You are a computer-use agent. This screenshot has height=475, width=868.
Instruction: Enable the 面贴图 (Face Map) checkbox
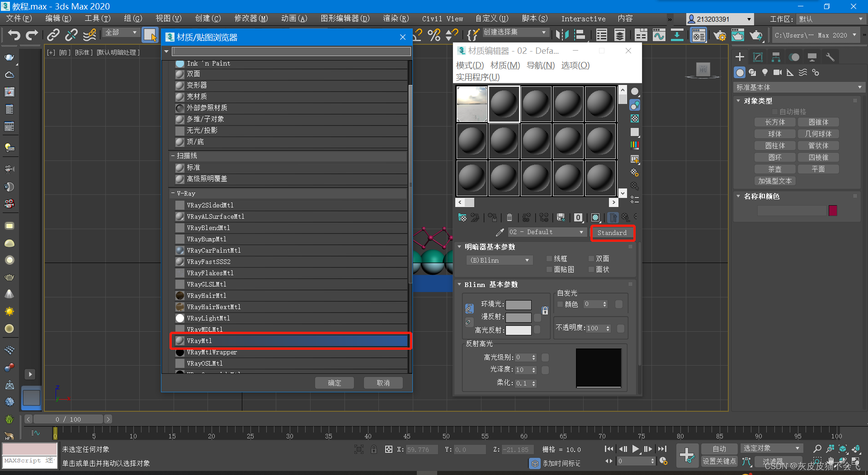pos(549,269)
